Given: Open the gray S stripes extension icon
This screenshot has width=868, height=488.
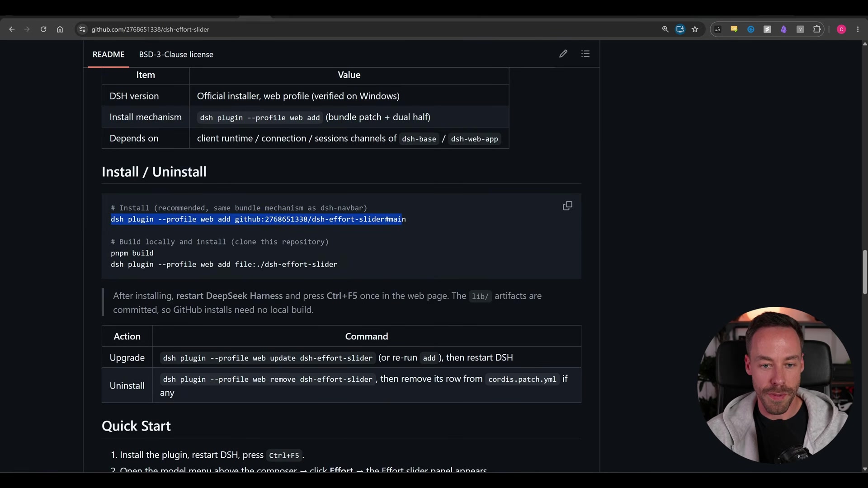Looking at the screenshot, I should (x=767, y=29).
